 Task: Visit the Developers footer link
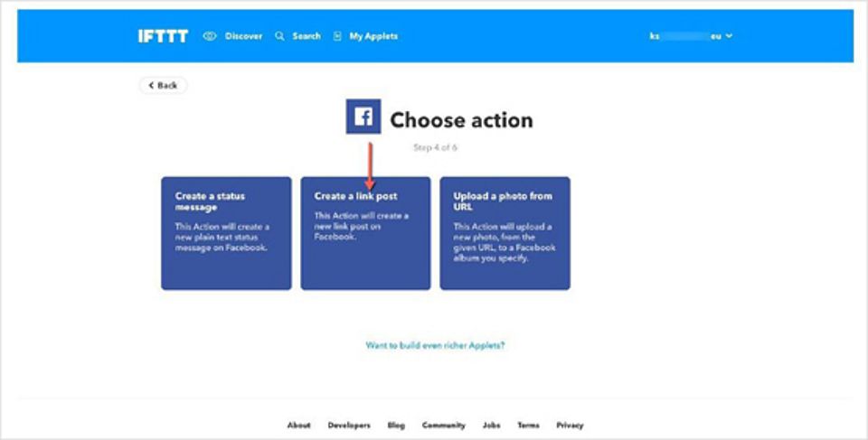(349, 425)
